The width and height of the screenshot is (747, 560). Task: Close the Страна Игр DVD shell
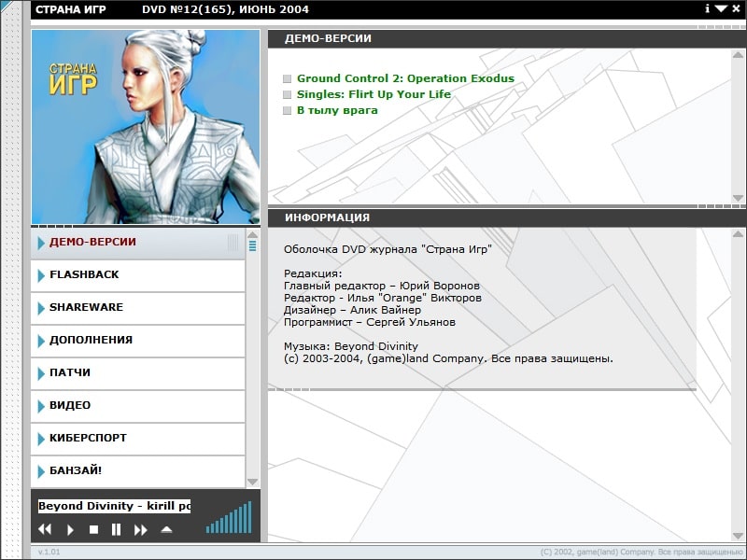(x=736, y=8)
